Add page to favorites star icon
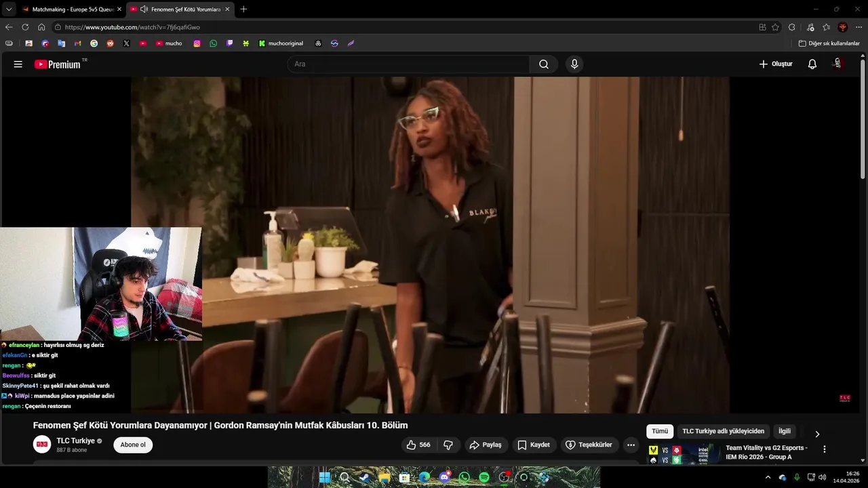Viewport: 868px width, 488px height. [x=775, y=27]
